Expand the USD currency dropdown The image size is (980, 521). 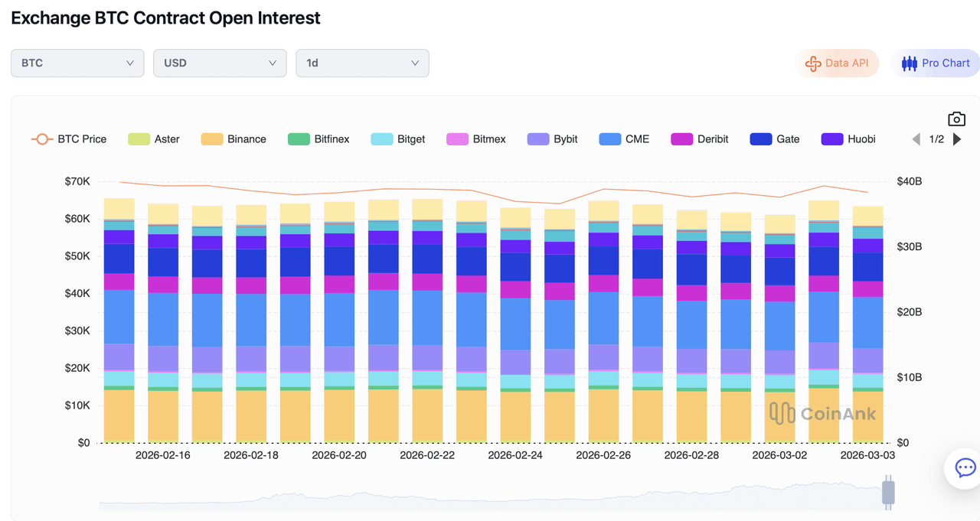pyautogui.click(x=220, y=63)
